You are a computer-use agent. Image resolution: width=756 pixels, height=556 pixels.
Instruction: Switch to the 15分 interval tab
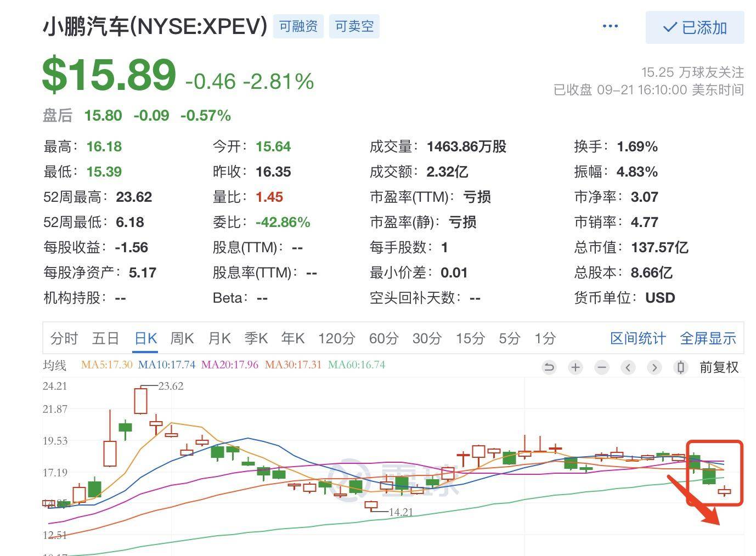[470, 338]
